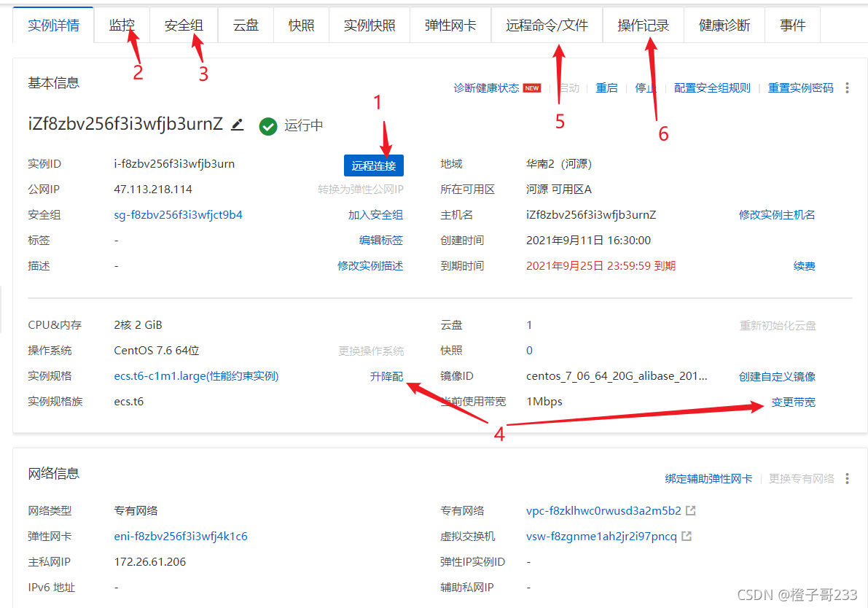
Task: Open more actions menu in 网络信息 header
Action: (847, 478)
